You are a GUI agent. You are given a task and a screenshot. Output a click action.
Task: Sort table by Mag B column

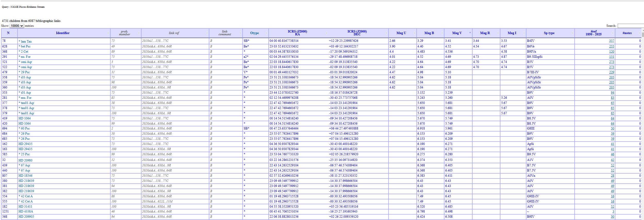pyautogui.click(x=429, y=33)
